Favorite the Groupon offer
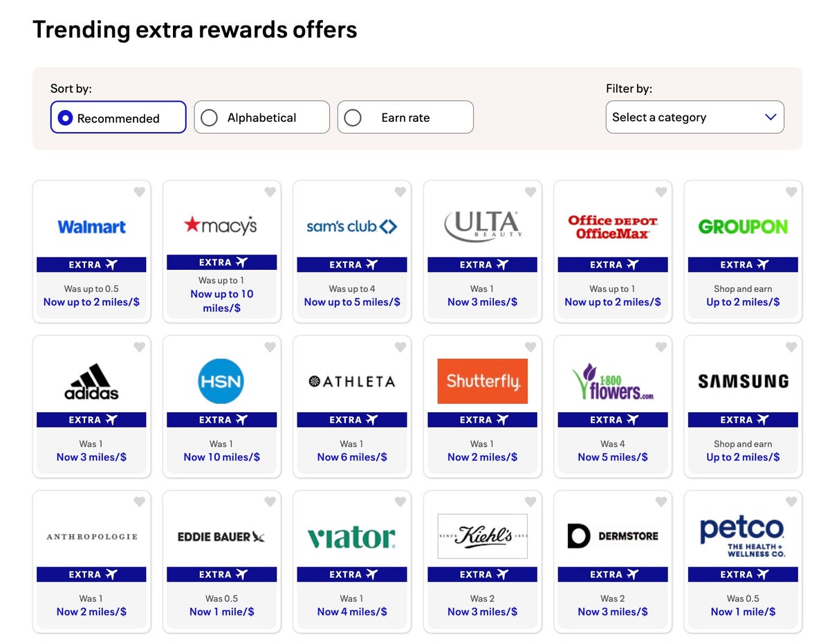 (791, 192)
